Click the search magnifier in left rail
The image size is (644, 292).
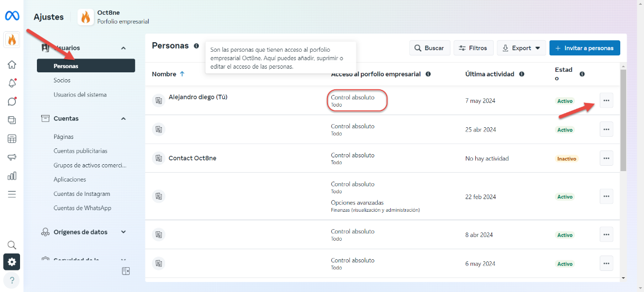pos(12,245)
